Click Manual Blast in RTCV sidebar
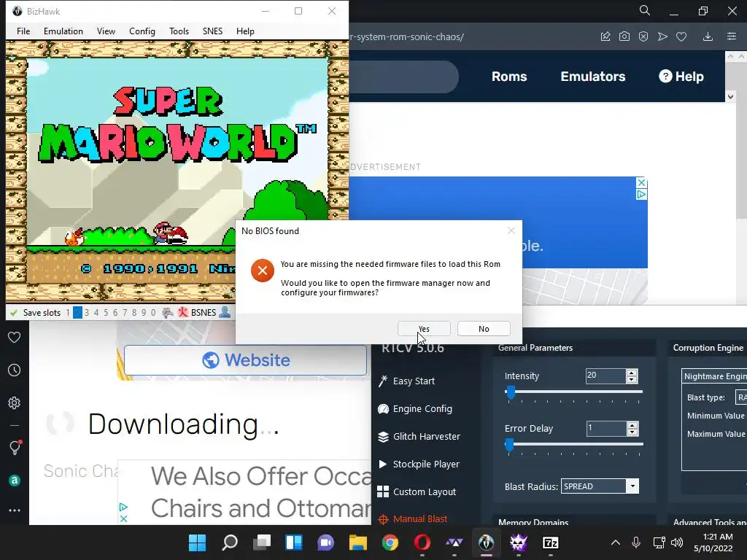This screenshot has height=560, width=747. [x=413, y=519]
